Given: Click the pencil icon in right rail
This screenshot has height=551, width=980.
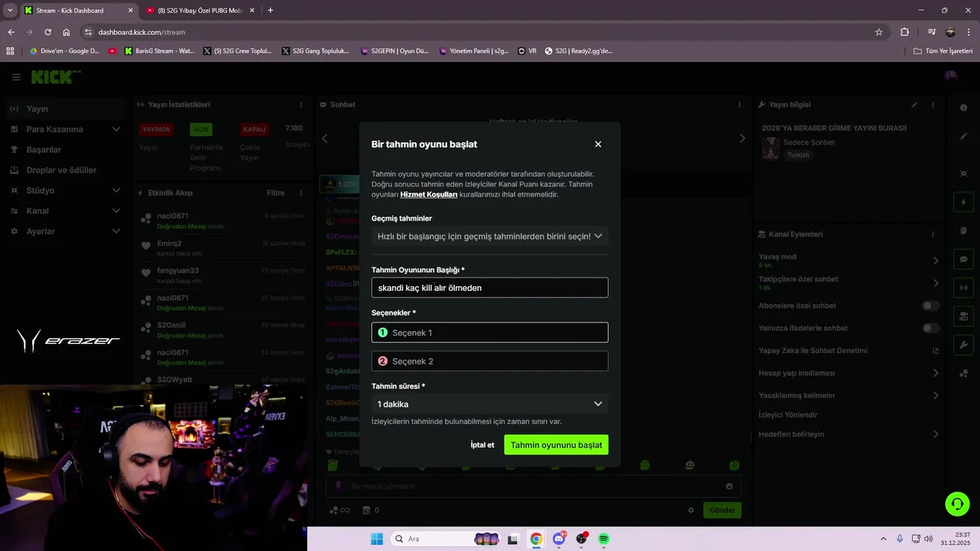Looking at the screenshot, I should [x=963, y=136].
